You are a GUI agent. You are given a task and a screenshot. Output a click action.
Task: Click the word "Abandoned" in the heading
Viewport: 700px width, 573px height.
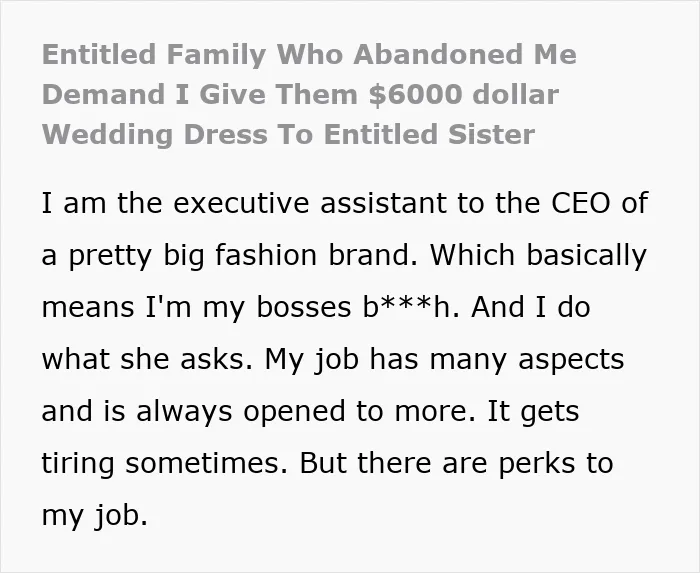438,54
